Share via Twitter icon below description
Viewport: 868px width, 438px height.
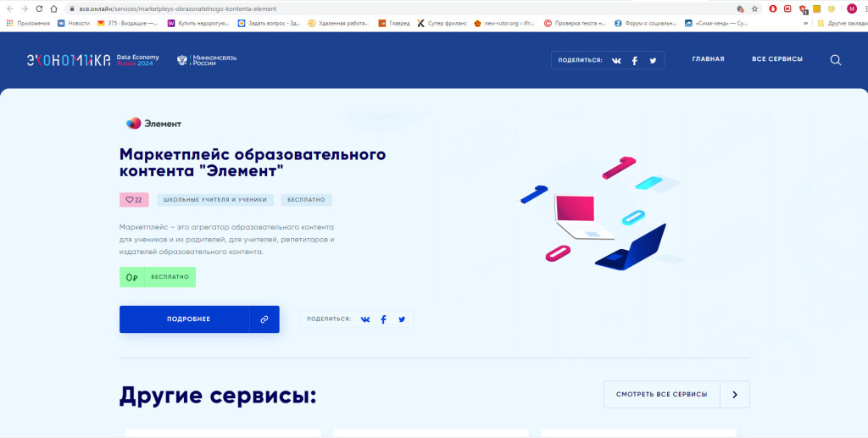coord(402,319)
